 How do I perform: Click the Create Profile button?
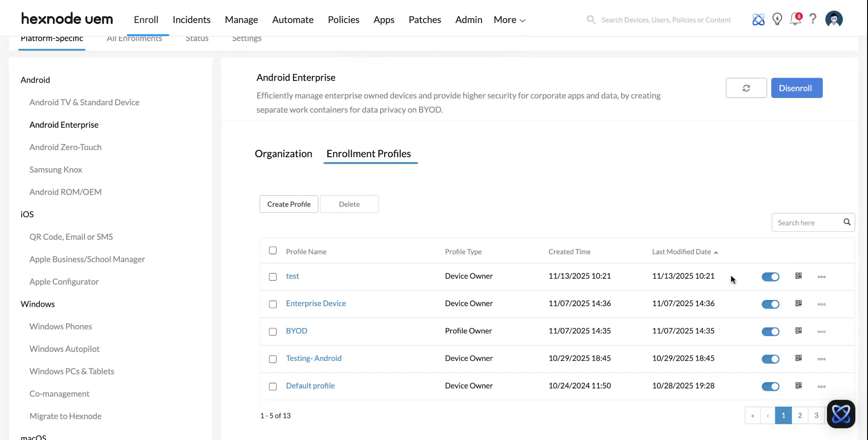pos(288,204)
